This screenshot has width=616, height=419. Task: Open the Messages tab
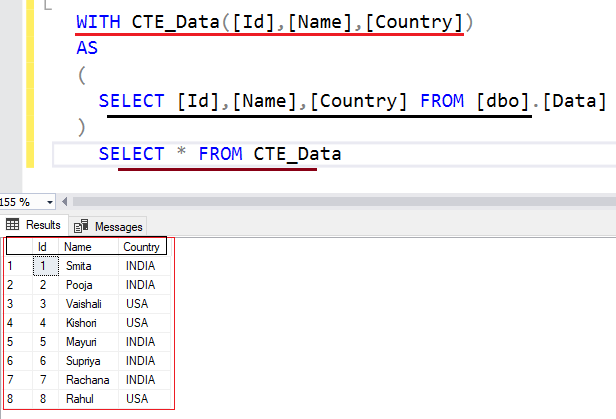(108, 227)
